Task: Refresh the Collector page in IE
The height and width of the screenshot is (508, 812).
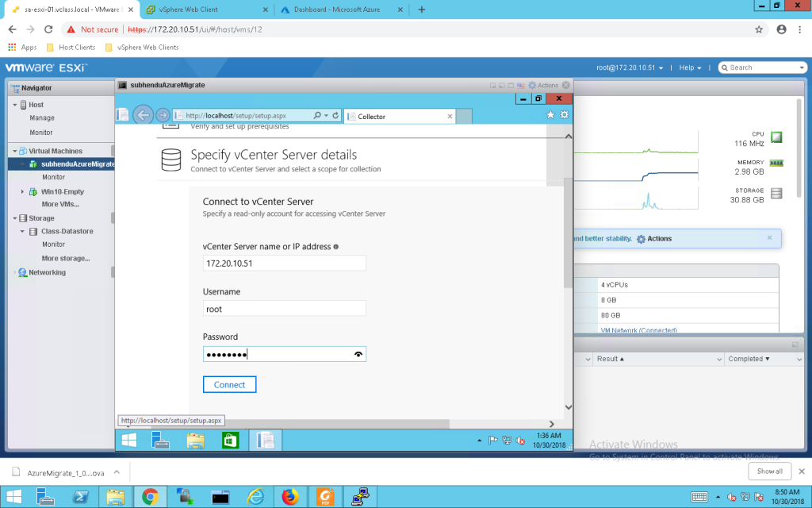Action: pyautogui.click(x=335, y=116)
